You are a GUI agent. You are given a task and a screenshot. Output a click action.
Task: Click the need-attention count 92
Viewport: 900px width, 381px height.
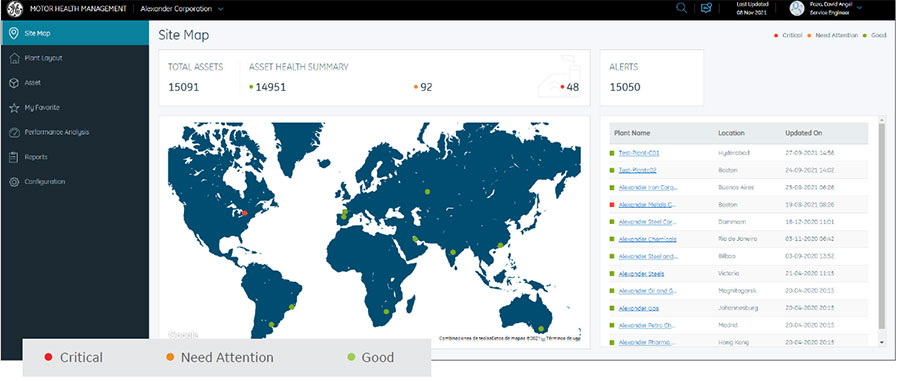pos(426,87)
